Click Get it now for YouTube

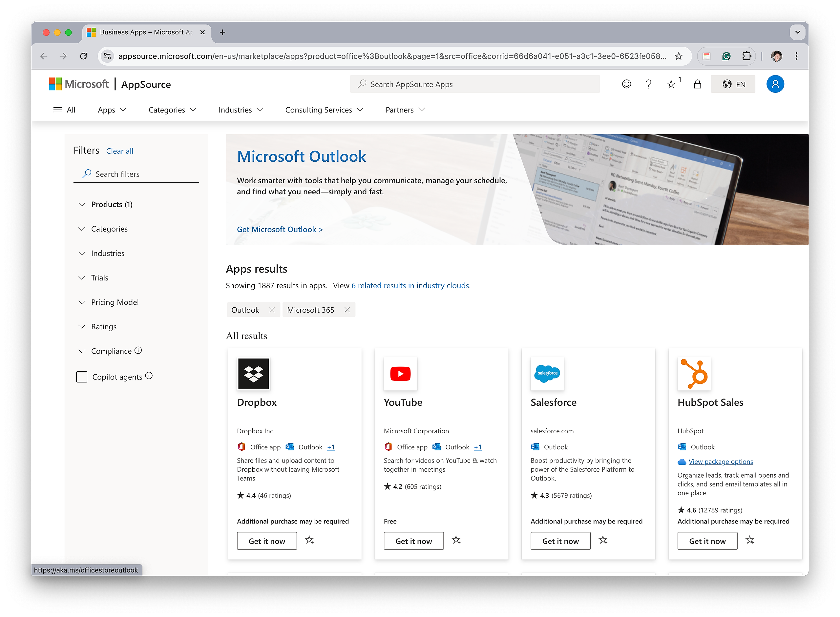tap(413, 541)
